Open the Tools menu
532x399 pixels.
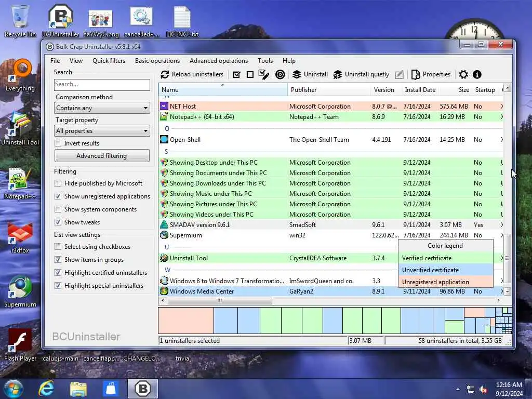click(265, 61)
